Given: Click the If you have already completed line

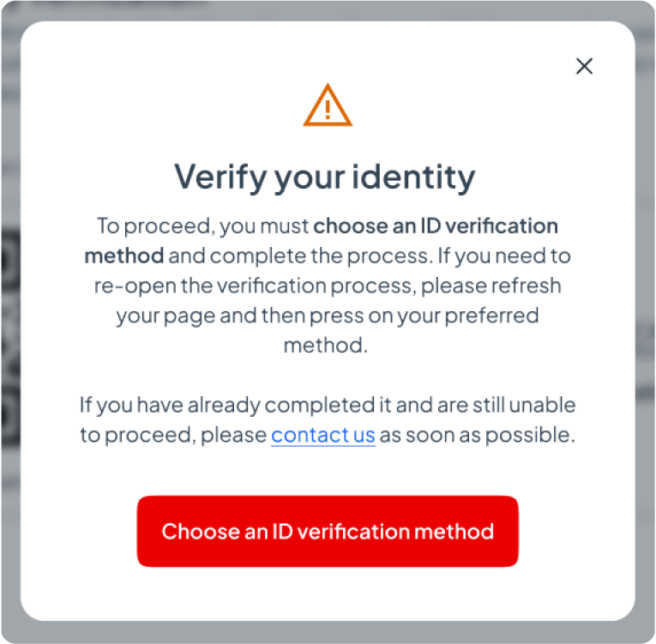Looking at the screenshot, I should [328, 405].
